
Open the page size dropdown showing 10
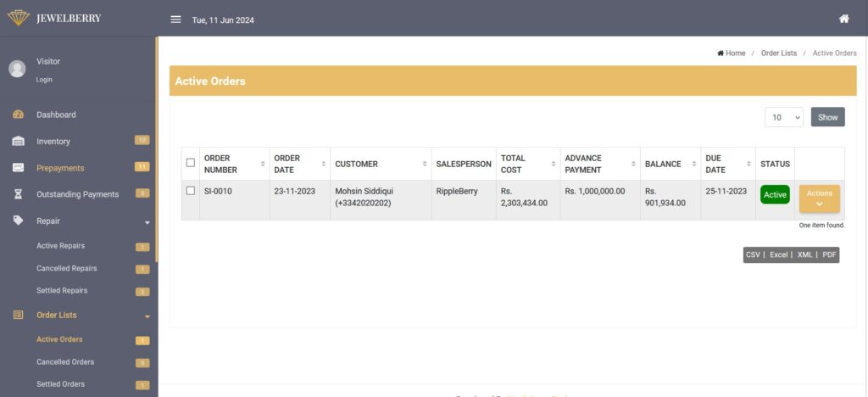[x=784, y=118]
